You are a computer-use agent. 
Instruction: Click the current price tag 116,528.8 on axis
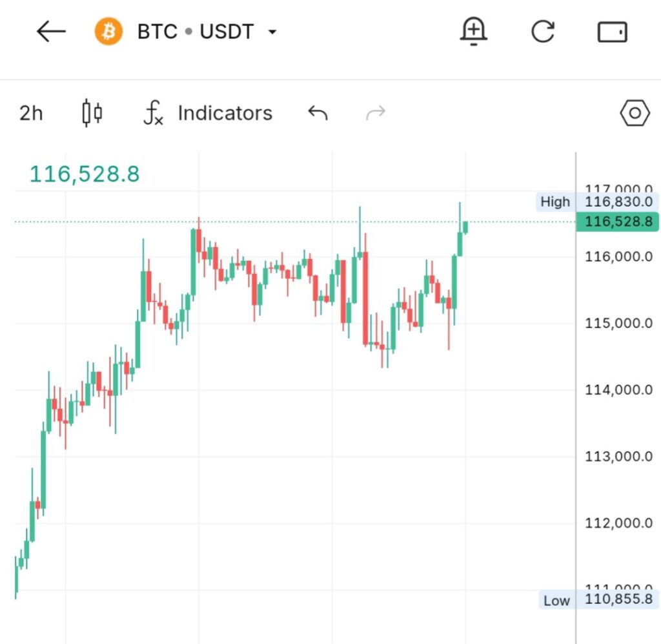(x=618, y=222)
